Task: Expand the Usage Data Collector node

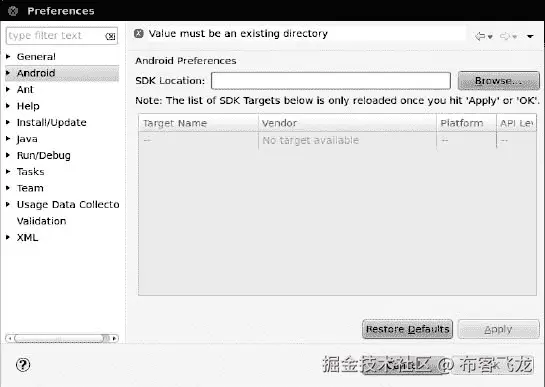Action: click(8, 204)
